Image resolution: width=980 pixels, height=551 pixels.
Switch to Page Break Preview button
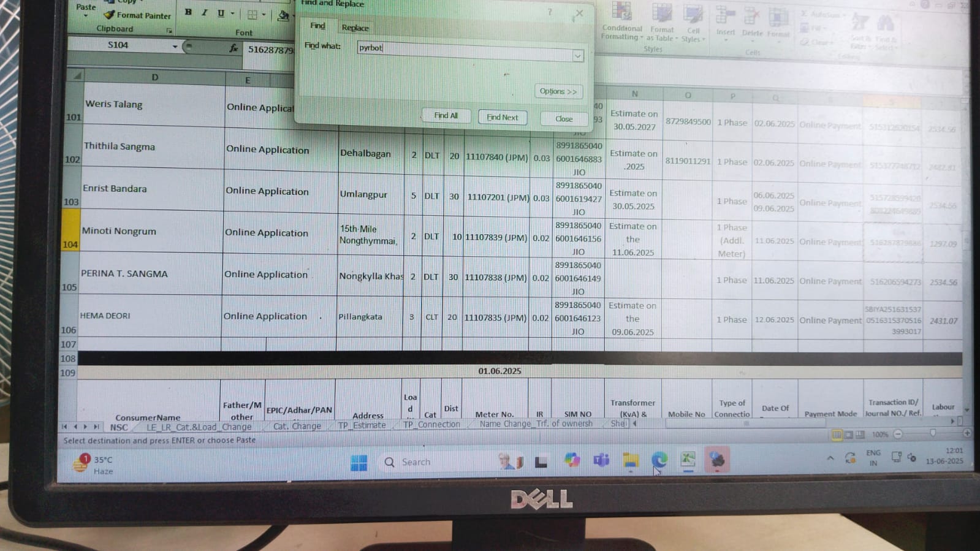click(x=860, y=435)
